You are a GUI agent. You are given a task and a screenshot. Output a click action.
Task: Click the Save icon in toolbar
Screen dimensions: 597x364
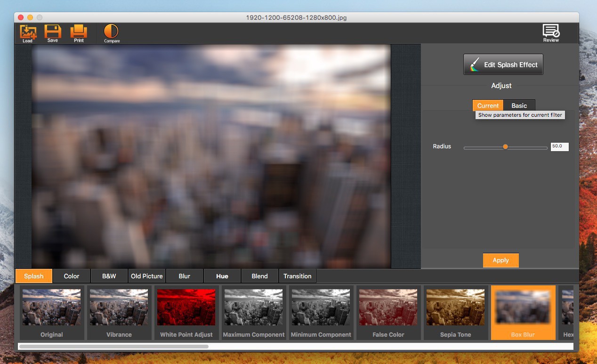(x=53, y=32)
